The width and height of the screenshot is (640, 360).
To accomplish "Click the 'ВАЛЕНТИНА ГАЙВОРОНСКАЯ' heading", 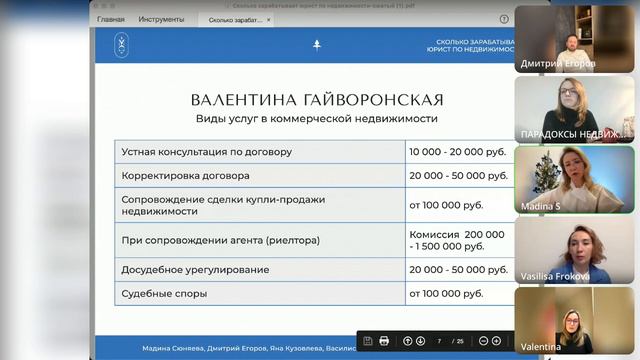I will point(317,100).
